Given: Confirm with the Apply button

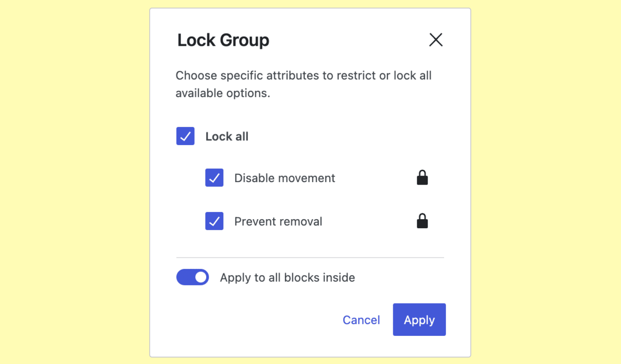Looking at the screenshot, I should coord(419,319).
